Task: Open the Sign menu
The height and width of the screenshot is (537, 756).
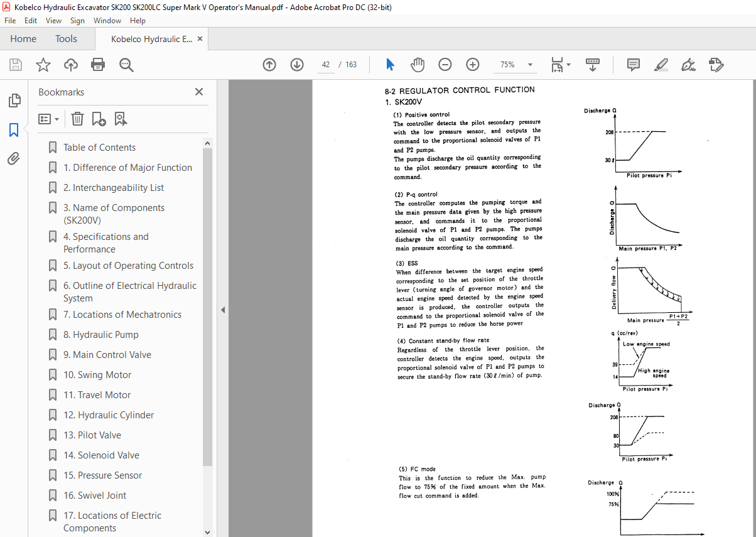Action: point(77,21)
